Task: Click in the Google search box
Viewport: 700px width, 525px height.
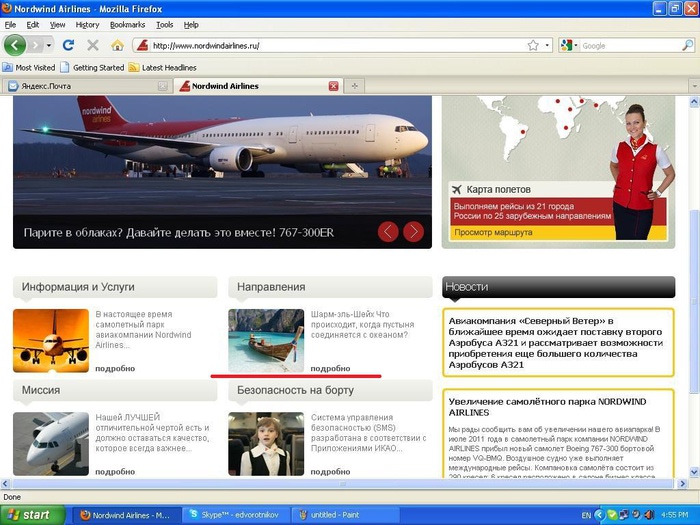Action: click(630, 46)
